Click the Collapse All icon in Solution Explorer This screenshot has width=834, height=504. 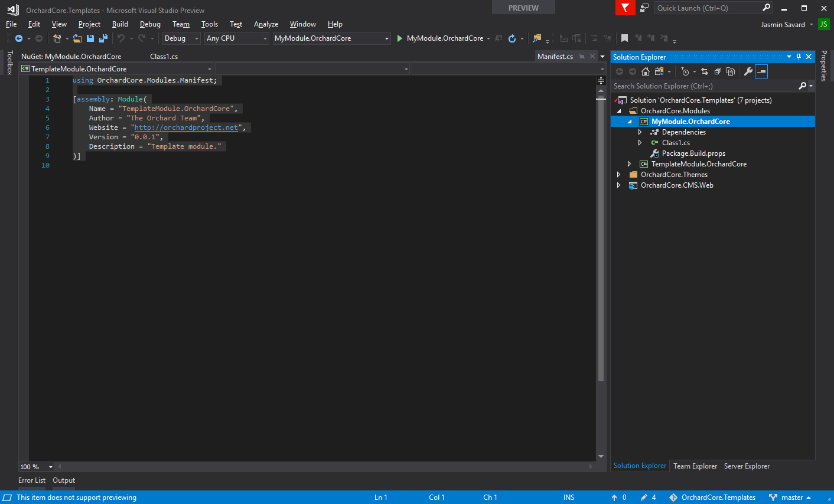click(718, 71)
